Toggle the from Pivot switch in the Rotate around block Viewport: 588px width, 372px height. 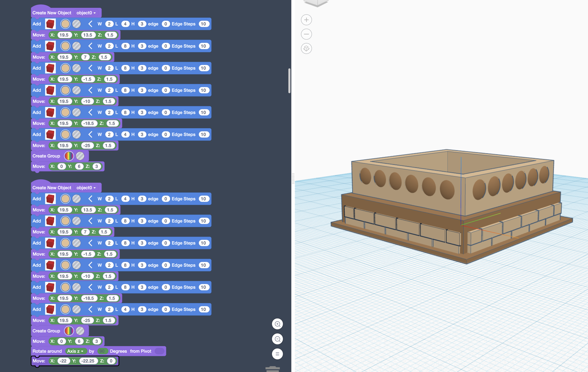159,351
